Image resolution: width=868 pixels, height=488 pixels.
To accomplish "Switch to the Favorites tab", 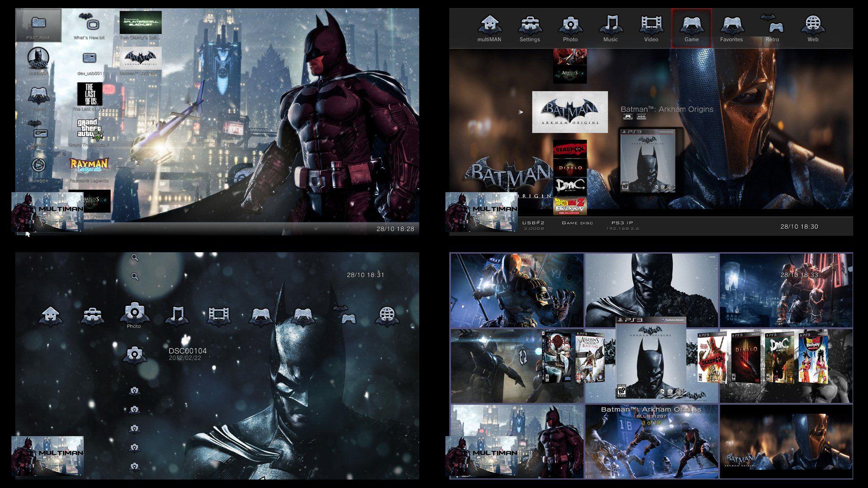I will (x=731, y=27).
